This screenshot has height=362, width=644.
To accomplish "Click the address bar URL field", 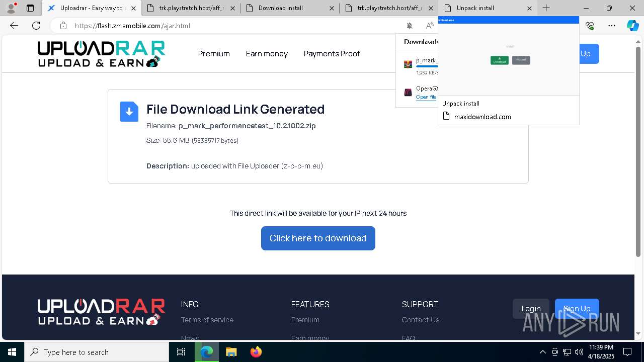I will pos(236,26).
